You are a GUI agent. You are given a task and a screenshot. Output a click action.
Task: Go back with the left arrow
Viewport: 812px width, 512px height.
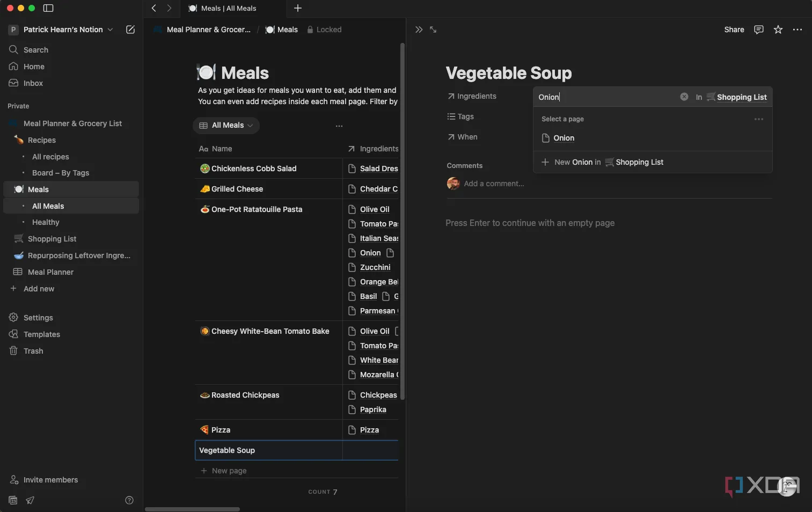[x=154, y=8]
